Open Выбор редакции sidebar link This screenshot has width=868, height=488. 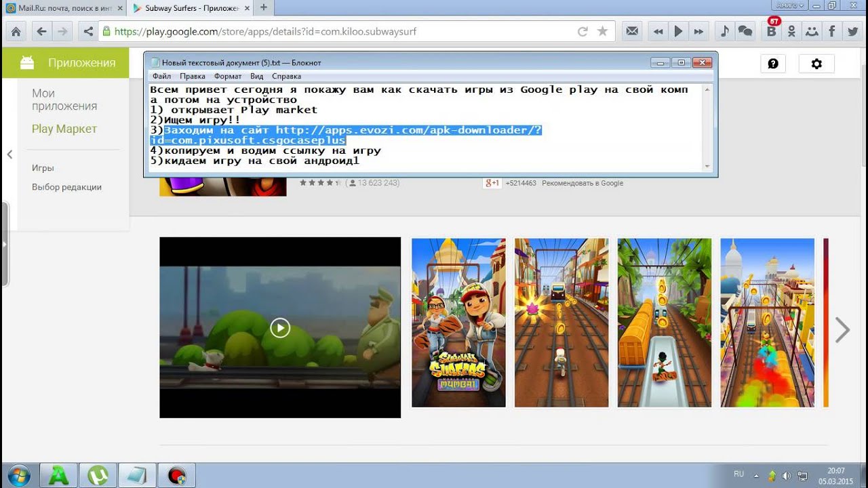pos(66,187)
